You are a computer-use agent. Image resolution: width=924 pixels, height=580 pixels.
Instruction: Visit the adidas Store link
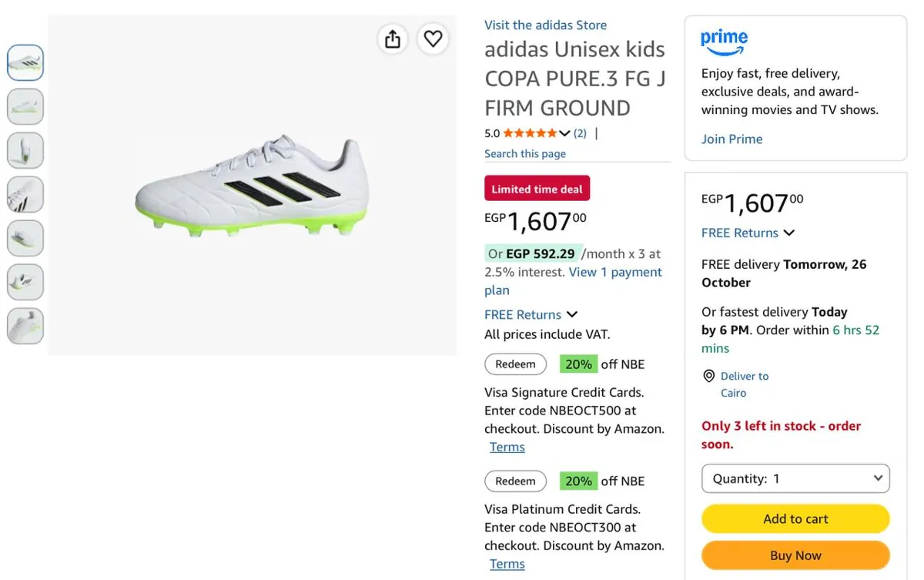click(x=545, y=25)
